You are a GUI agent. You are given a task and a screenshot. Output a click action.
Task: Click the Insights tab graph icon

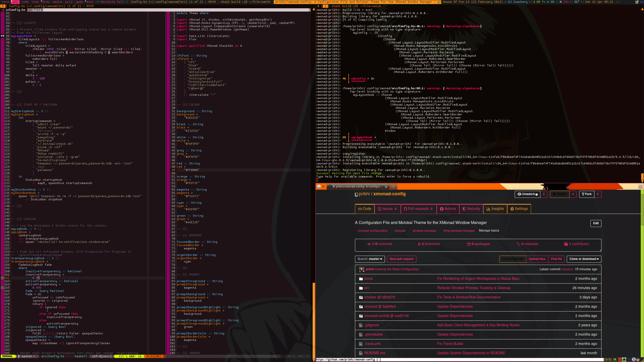[x=488, y=209]
